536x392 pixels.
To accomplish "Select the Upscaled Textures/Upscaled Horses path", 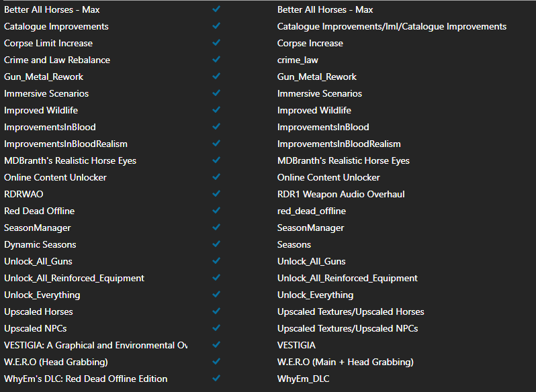I will coord(351,311).
